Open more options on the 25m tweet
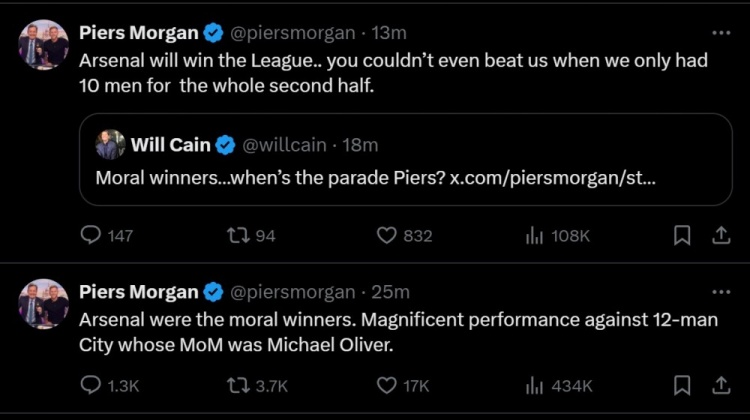The image size is (750, 420). tap(720, 292)
